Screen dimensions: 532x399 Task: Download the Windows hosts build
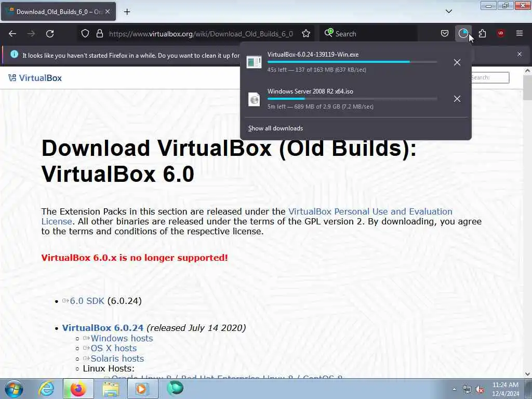coord(122,338)
